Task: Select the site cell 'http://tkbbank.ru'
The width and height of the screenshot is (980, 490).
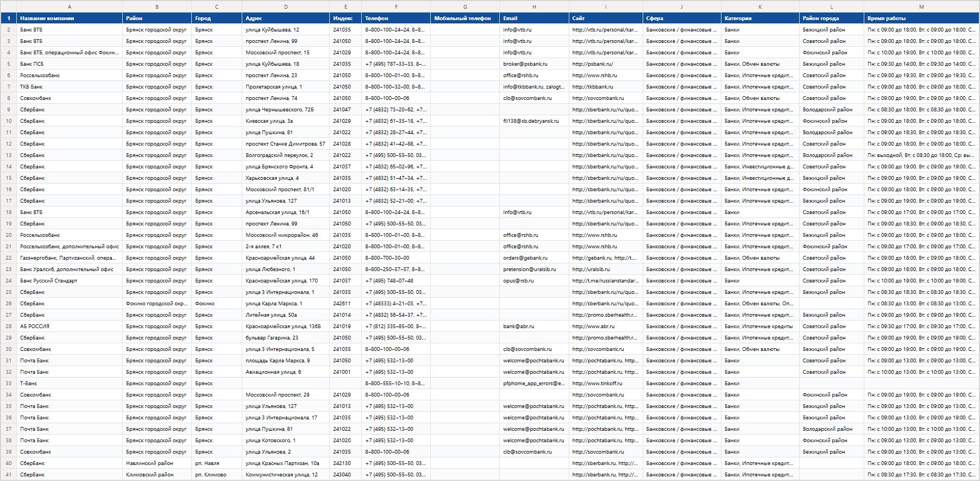Action: pos(606,87)
